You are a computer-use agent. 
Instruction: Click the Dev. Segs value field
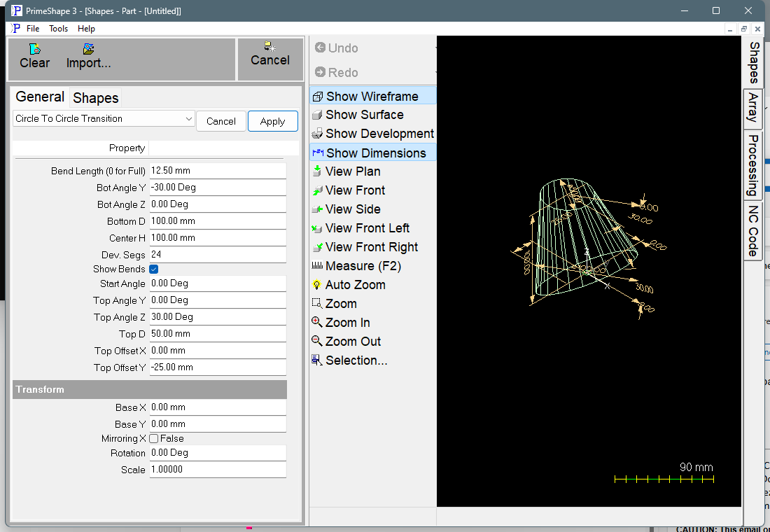pyautogui.click(x=218, y=255)
